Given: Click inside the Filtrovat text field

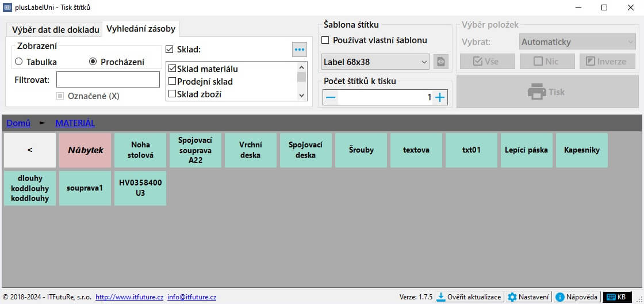Looking at the screenshot, I should [108, 79].
